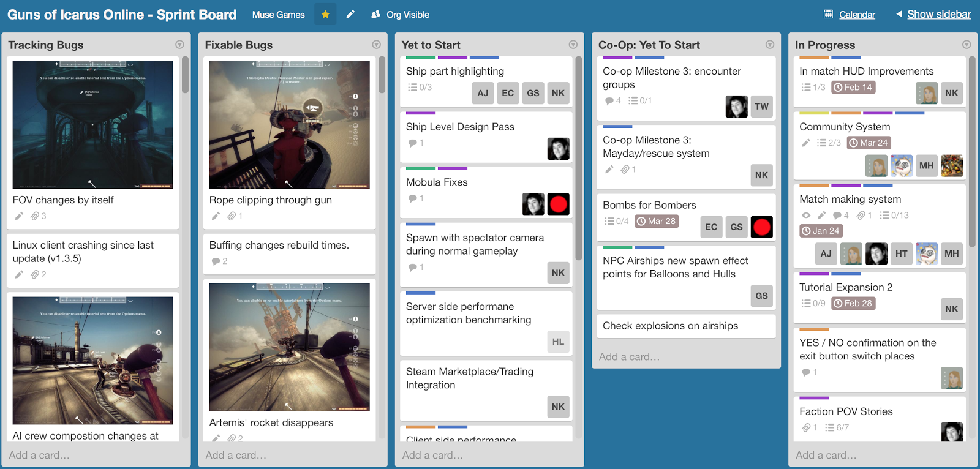Screen dimensions: 980x469
Task: Open the Rope clipping through gun screenshot
Action: (x=289, y=124)
